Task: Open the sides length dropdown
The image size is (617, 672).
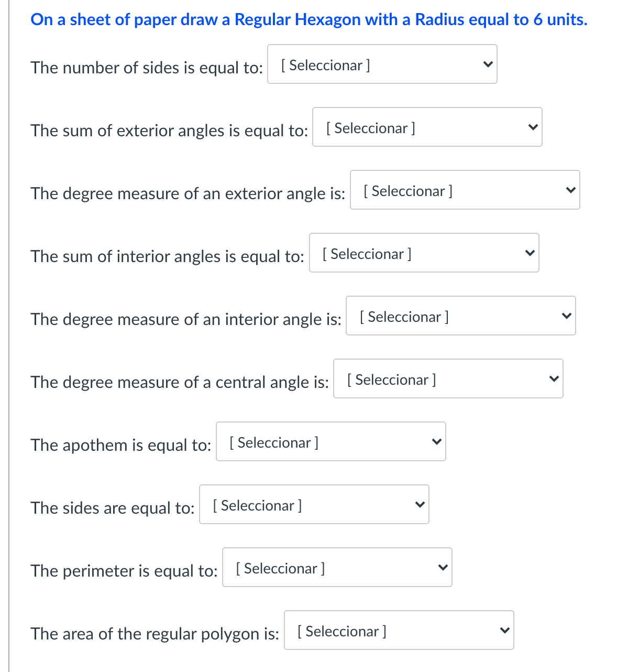Action: [x=314, y=504]
